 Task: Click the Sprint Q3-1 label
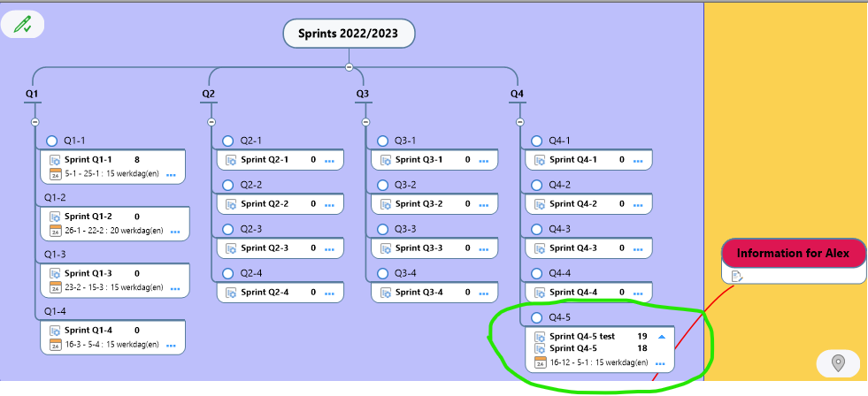tap(419, 160)
